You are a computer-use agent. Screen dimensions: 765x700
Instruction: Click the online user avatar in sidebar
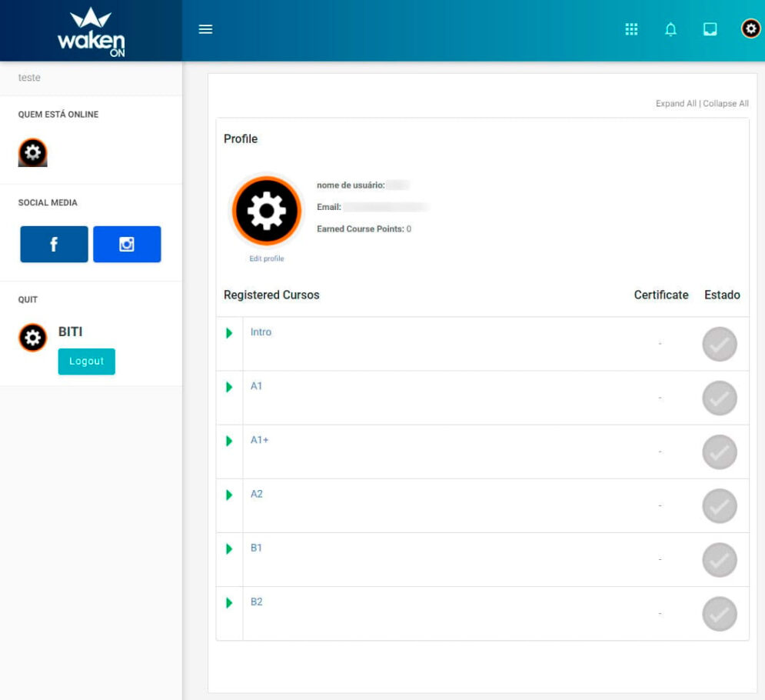tap(32, 153)
